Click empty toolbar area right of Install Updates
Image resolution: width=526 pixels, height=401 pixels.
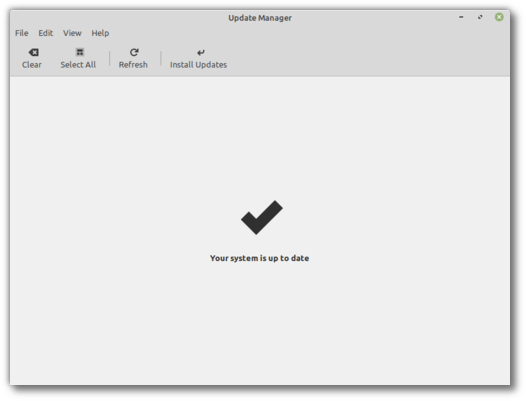[369, 59]
